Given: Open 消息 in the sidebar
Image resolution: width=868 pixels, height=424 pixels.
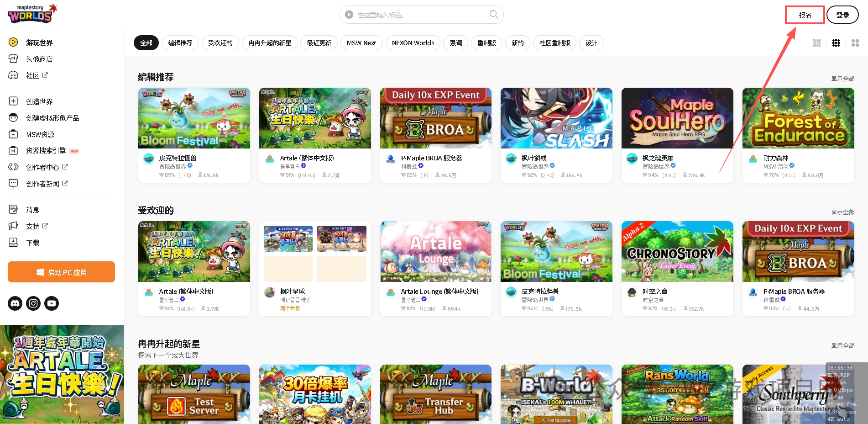Looking at the screenshot, I should [33, 210].
